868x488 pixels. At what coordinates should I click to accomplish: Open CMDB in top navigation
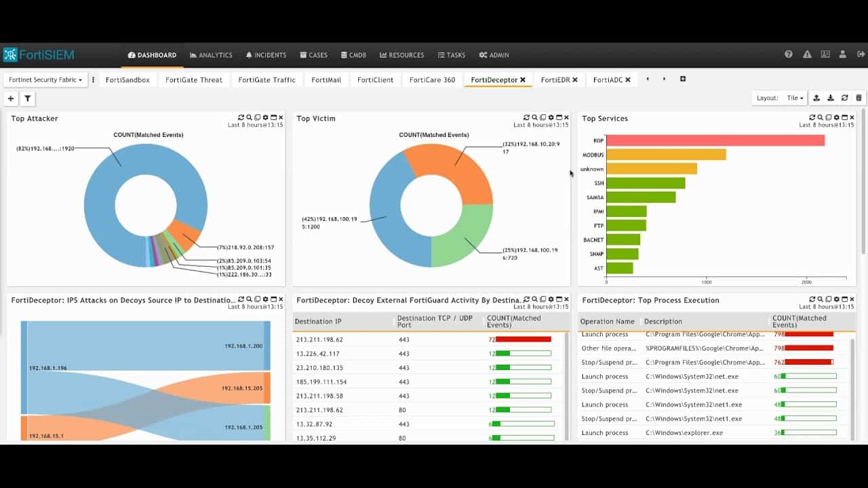(x=353, y=55)
